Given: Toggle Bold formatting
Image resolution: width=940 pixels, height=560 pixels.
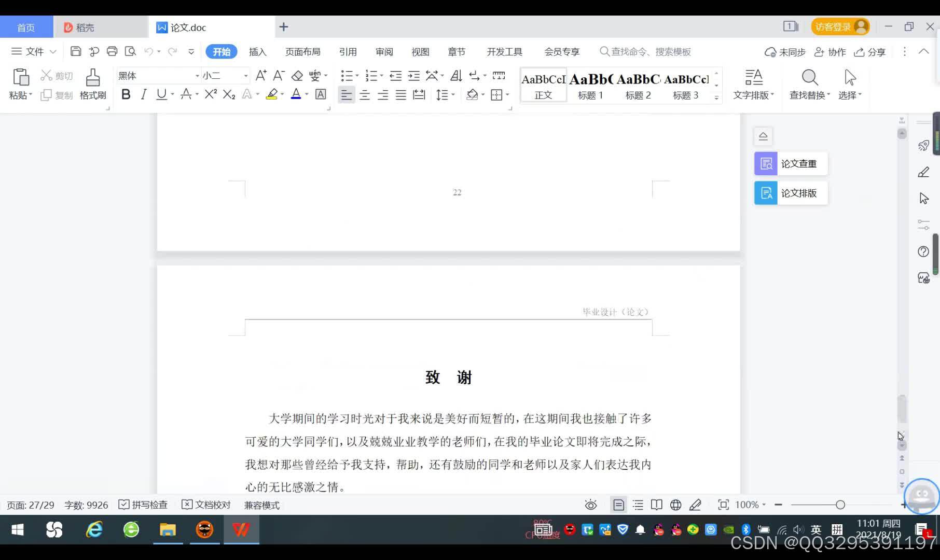Looking at the screenshot, I should point(126,94).
